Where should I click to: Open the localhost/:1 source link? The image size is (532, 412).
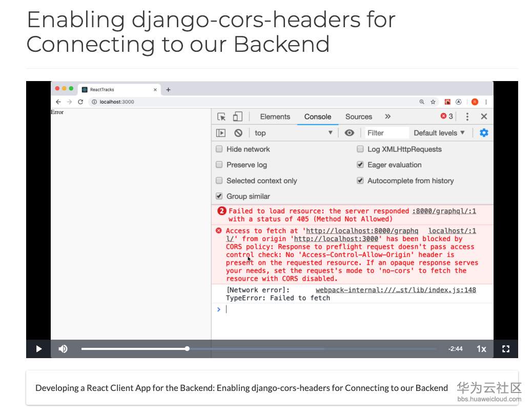(452, 230)
